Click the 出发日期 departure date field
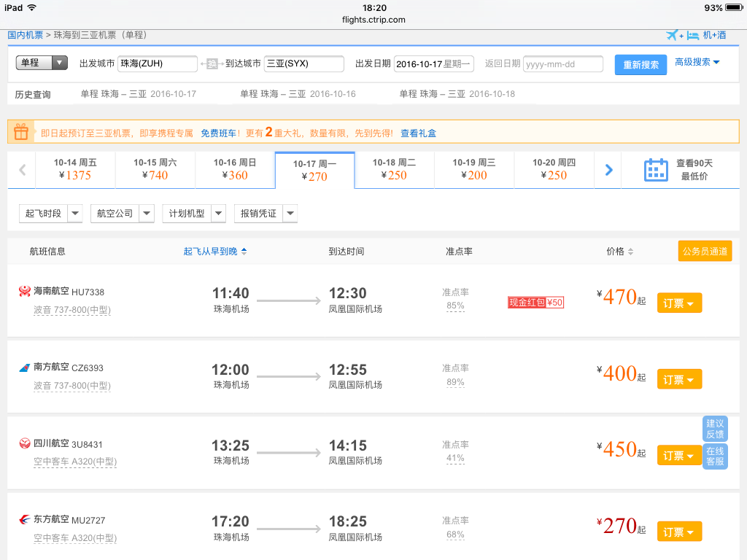This screenshot has height=560, width=747. pos(434,64)
